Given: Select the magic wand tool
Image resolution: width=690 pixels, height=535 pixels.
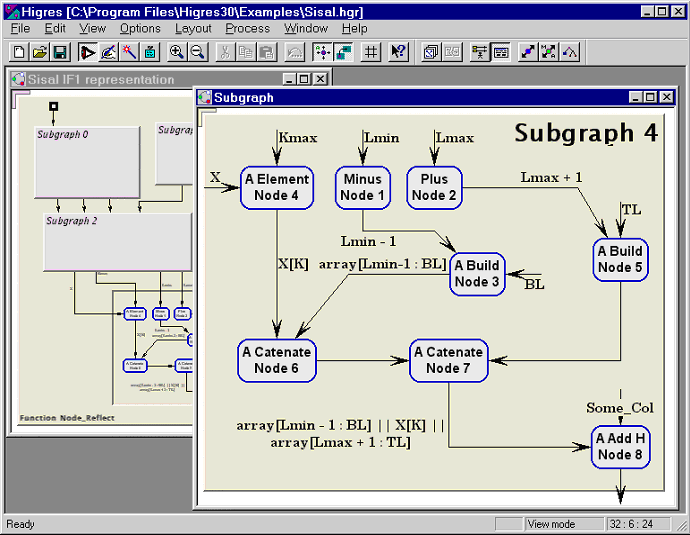Looking at the screenshot, I should (129, 52).
